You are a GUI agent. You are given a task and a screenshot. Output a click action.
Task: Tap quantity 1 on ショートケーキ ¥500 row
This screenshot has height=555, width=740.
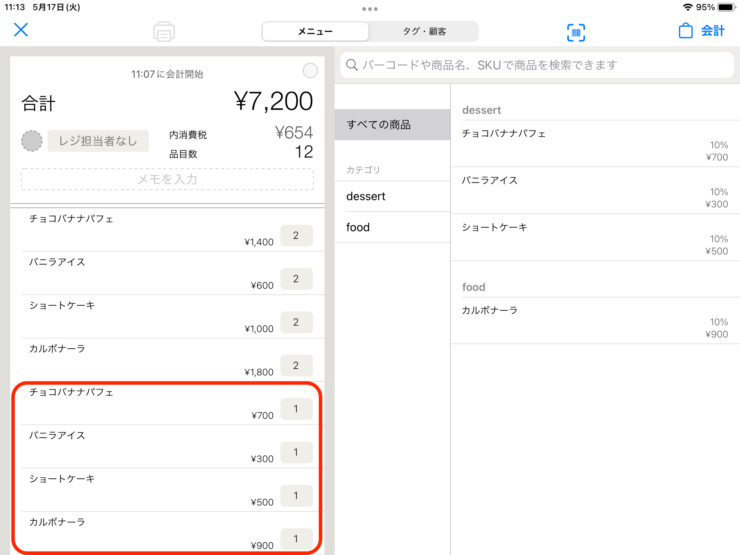pyautogui.click(x=296, y=496)
